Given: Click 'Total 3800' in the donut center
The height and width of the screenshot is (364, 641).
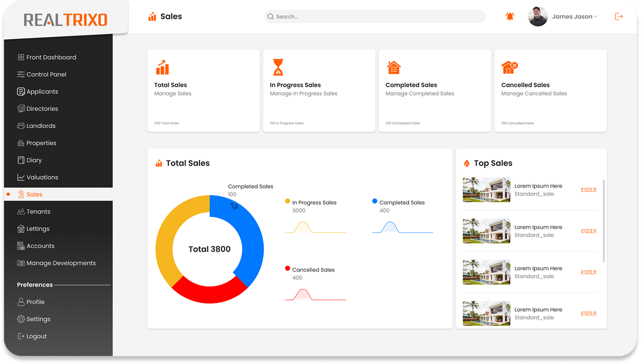Looking at the screenshot, I should (x=210, y=249).
